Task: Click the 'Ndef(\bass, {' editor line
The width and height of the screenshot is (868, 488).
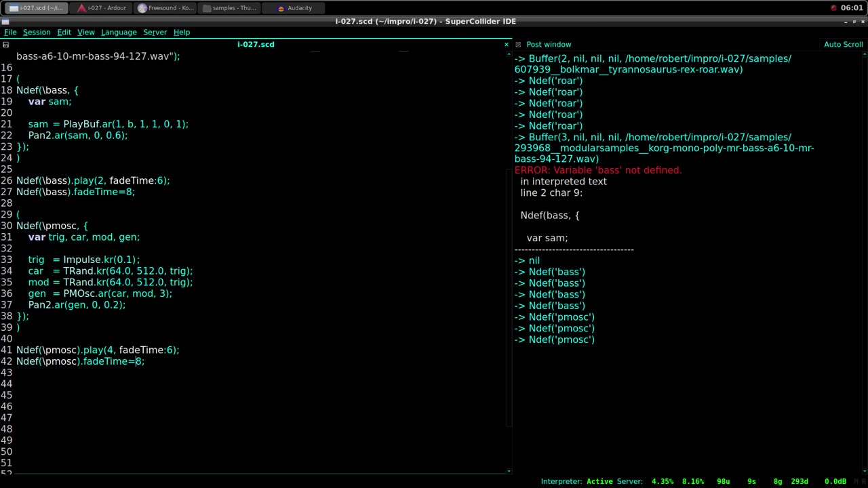Action: pyautogui.click(x=47, y=90)
